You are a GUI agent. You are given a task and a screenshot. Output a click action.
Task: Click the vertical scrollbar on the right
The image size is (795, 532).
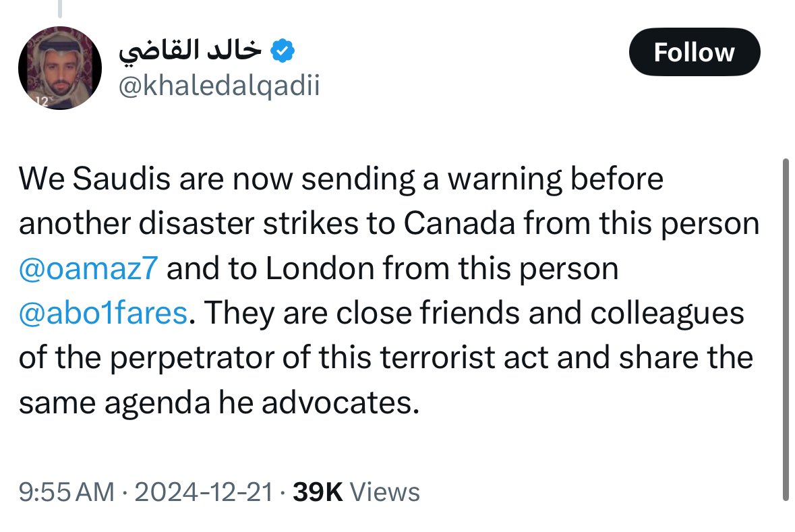pos(785,329)
